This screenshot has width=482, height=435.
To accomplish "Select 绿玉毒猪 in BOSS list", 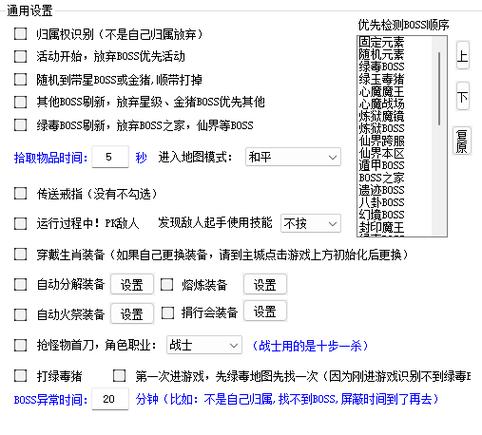I will [381, 79].
